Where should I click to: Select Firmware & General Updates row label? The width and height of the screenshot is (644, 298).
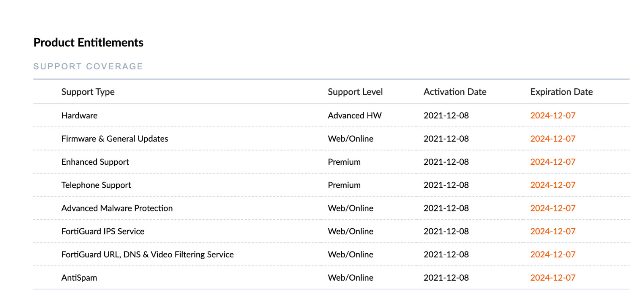[115, 139]
